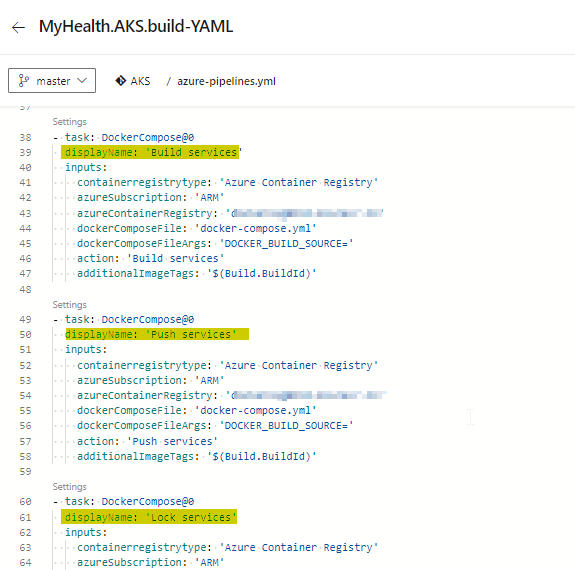The height and width of the screenshot is (570, 575).
Task: Click containerregistrytype on line 52
Action: pyautogui.click(x=227, y=365)
